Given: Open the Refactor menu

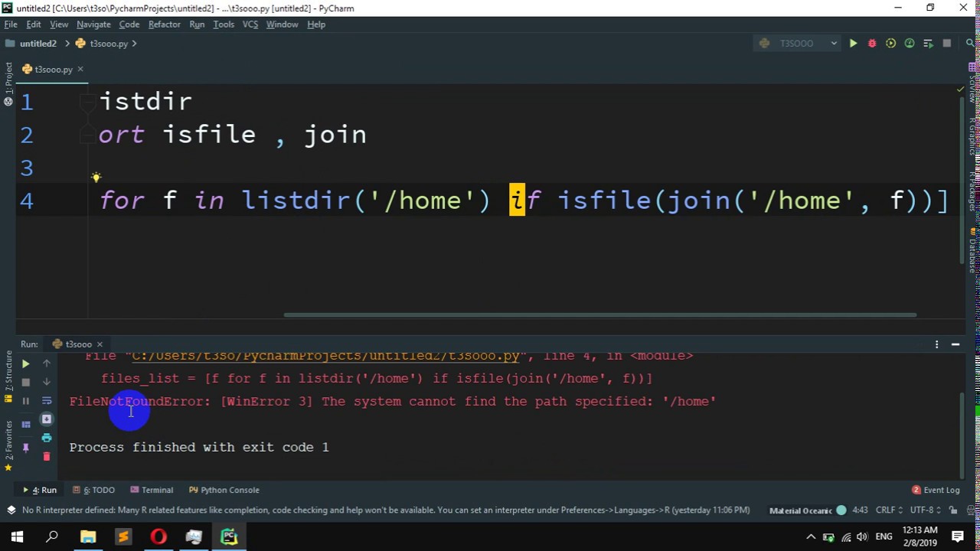Looking at the screenshot, I should pyautogui.click(x=165, y=24).
